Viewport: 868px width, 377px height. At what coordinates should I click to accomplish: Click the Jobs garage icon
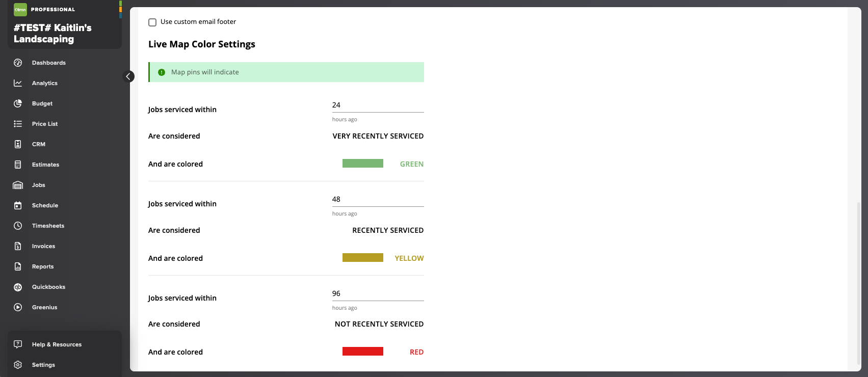(x=18, y=185)
